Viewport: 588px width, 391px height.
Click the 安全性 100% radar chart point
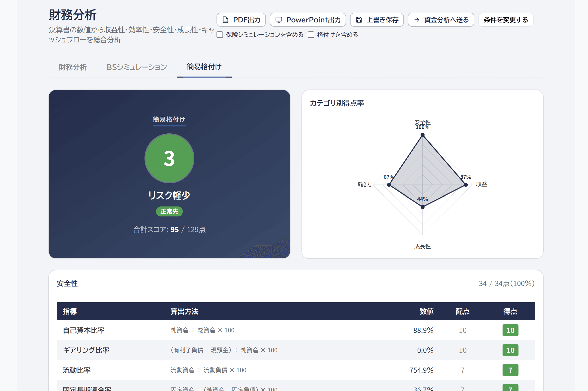click(x=423, y=135)
